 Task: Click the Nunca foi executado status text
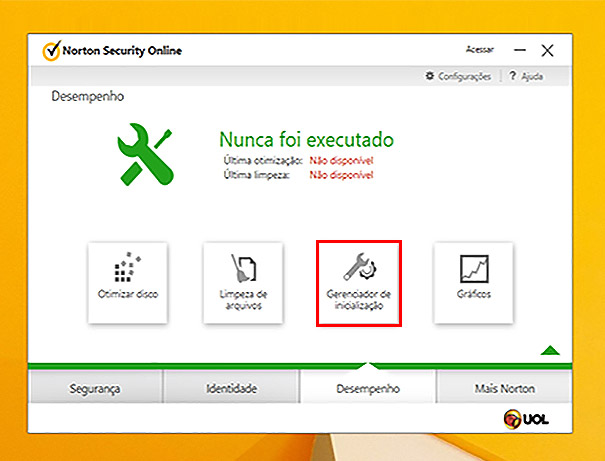click(306, 139)
